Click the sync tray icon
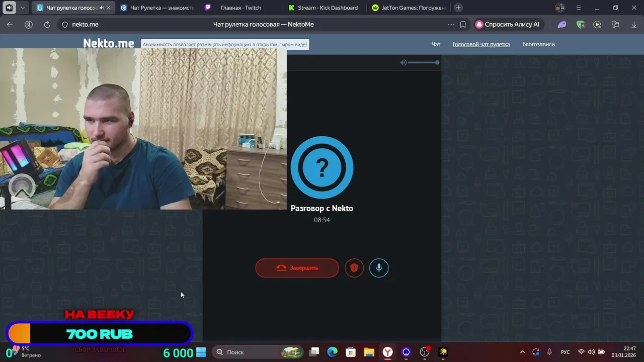Image resolution: width=644 pixels, height=362 pixels. click(536, 352)
